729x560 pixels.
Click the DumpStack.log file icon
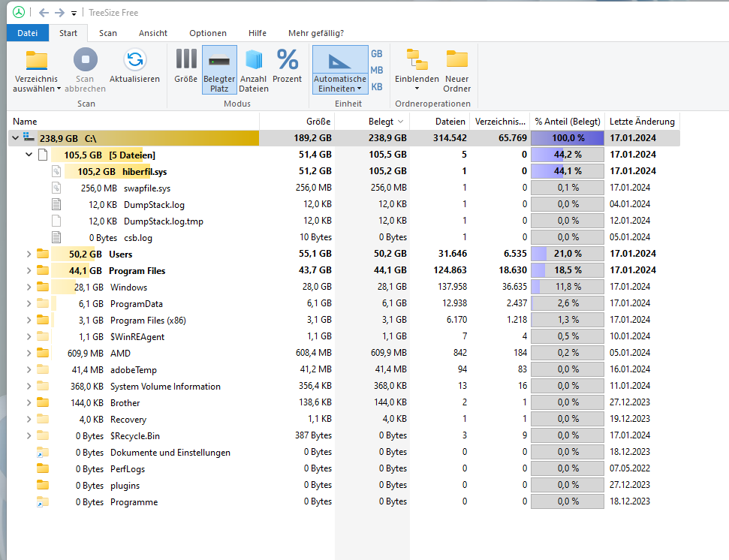point(56,204)
